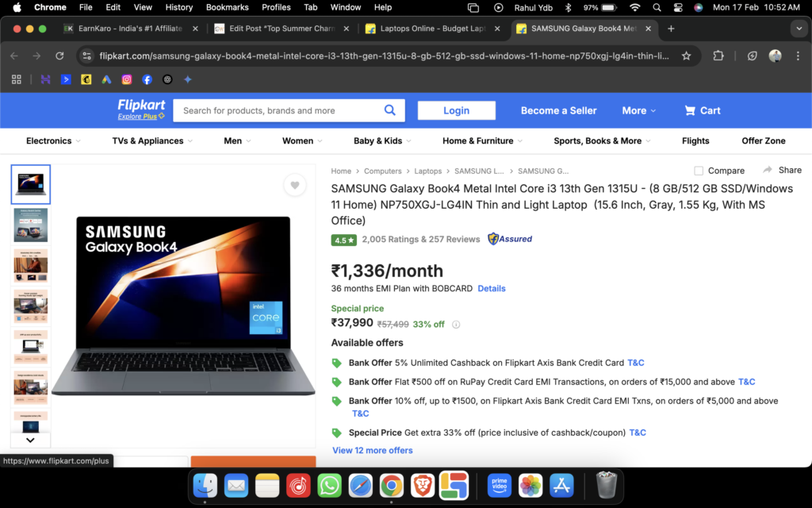Switch to the EarnKaro tab
The height and width of the screenshot is (508, 812).
click(131, 29)
